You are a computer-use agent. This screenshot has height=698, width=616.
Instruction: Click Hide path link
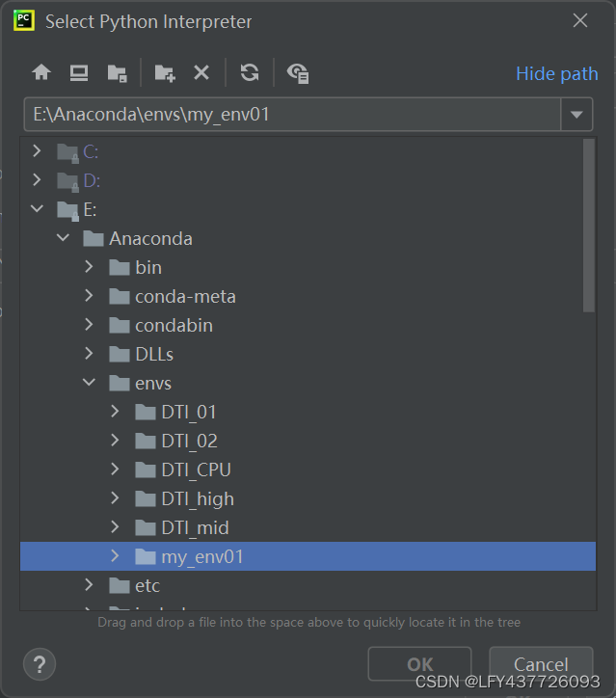pyautogui.click(x=557, y=73)
